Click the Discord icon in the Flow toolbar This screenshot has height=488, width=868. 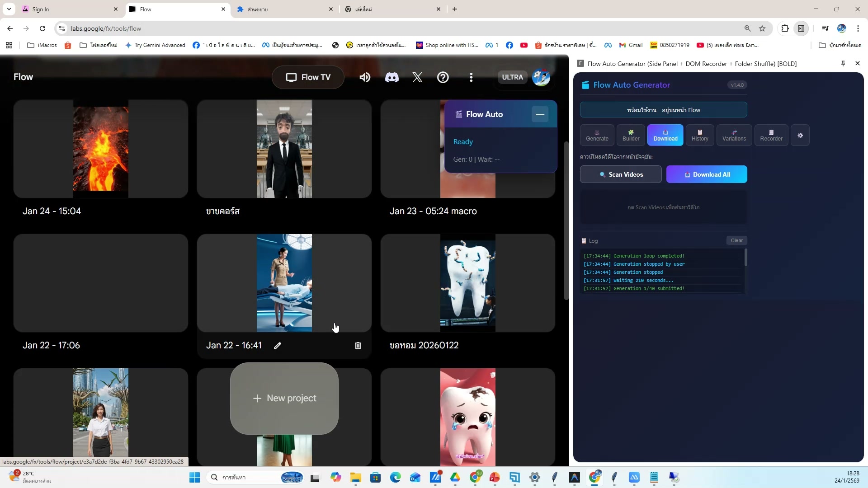pos(392,77)
